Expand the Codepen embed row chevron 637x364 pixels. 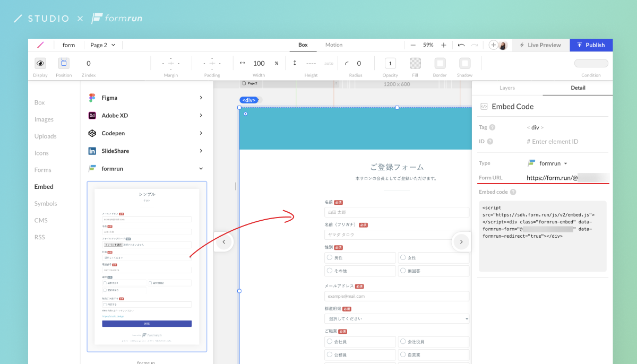coord(201,133)
